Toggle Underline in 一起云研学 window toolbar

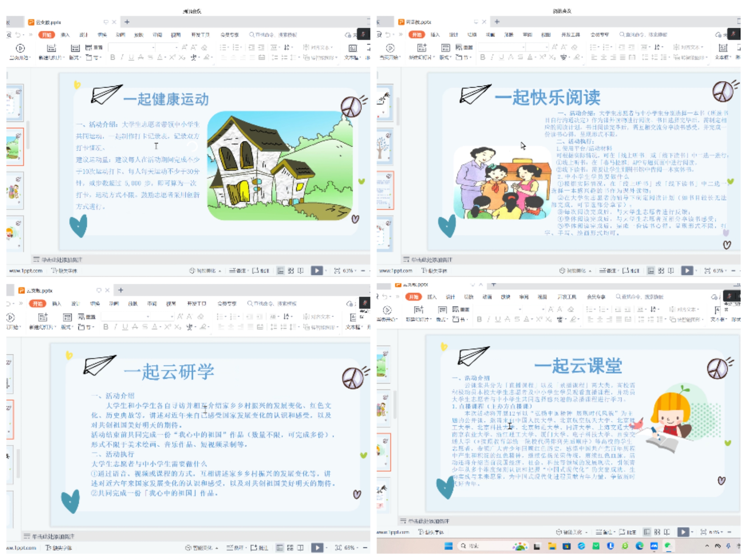[125, 327]
